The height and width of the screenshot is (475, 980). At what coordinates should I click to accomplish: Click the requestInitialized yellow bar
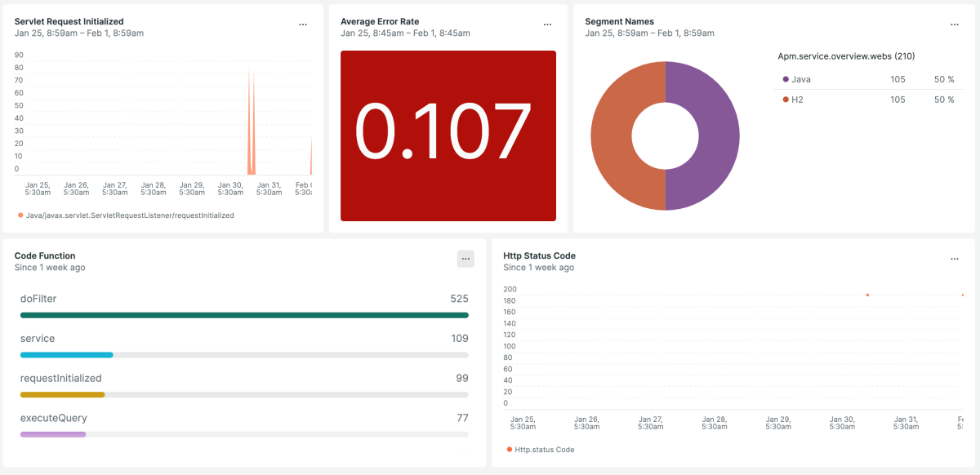[62, 395]
